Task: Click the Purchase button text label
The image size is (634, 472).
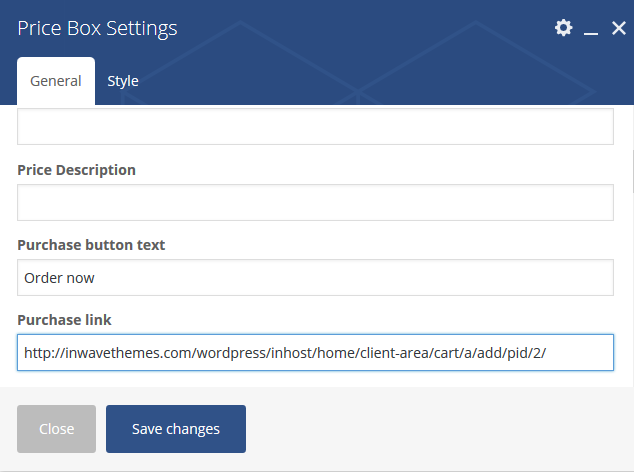Action: 91,245
